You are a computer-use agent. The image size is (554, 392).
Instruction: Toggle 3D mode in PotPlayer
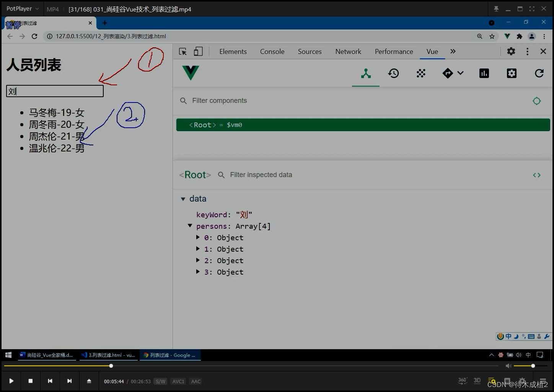[x=477, y=381]
